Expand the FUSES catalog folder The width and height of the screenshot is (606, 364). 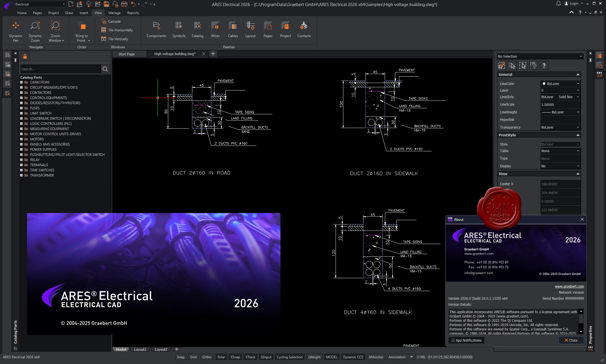coord(21,108)
